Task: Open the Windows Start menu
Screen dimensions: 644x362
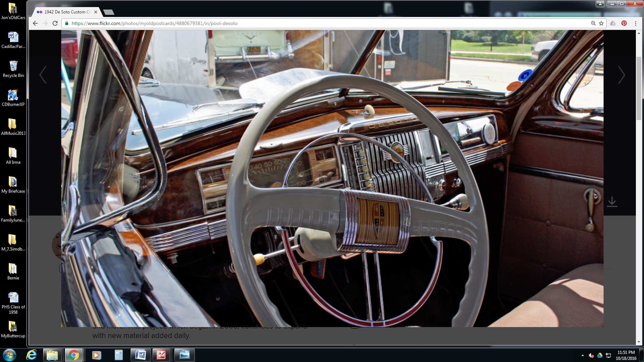Action: coord(10,355)
